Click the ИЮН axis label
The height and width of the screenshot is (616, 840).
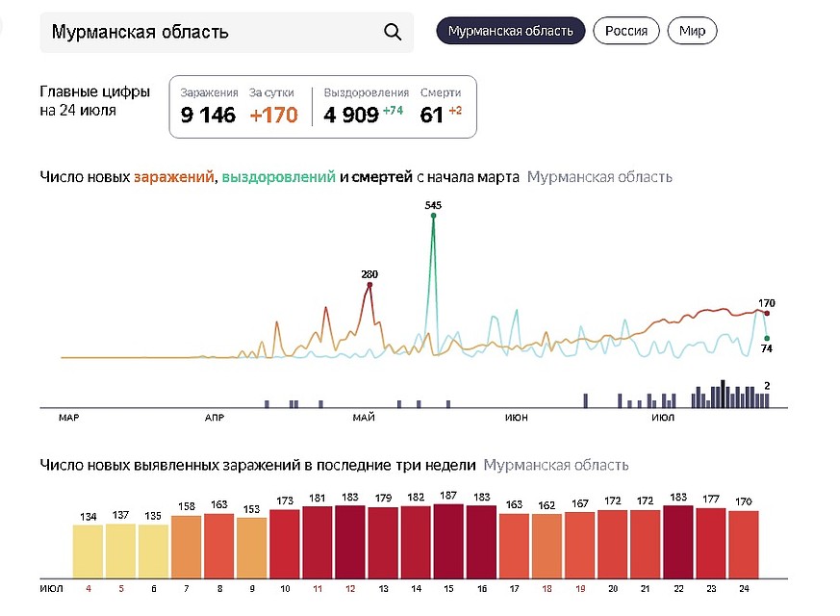pos(517,418)
